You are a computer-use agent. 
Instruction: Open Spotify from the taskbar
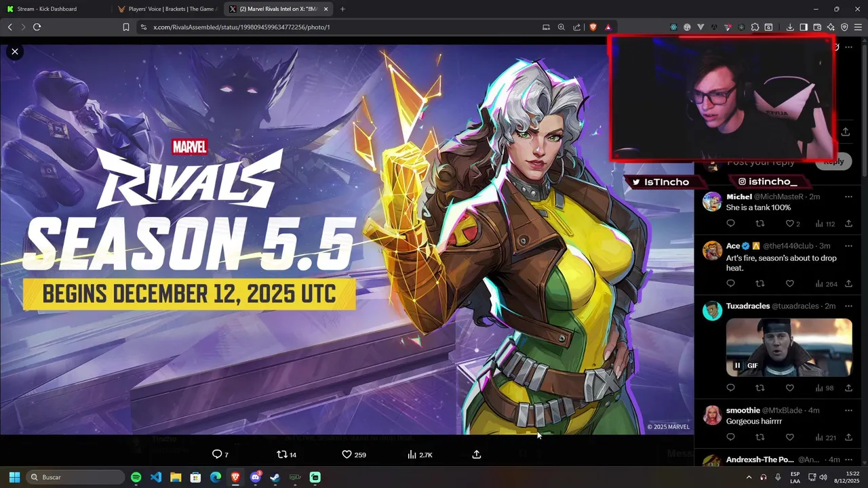coord(136,477)
